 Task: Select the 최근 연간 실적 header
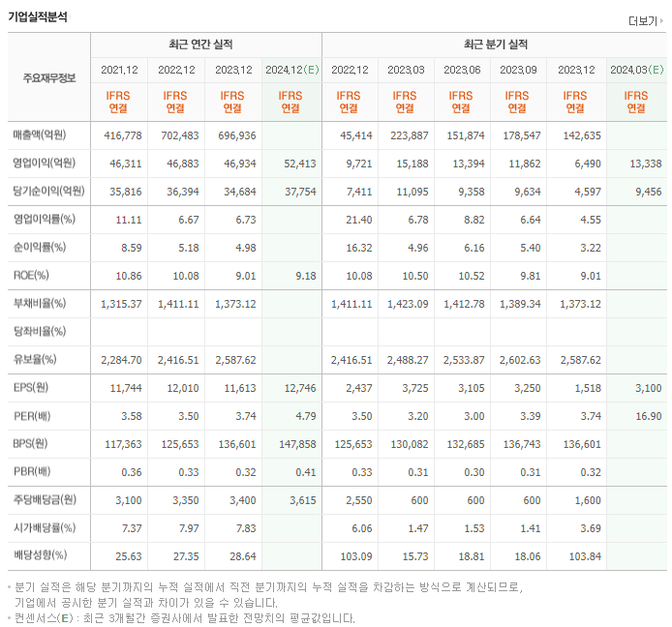click(200, 45)
